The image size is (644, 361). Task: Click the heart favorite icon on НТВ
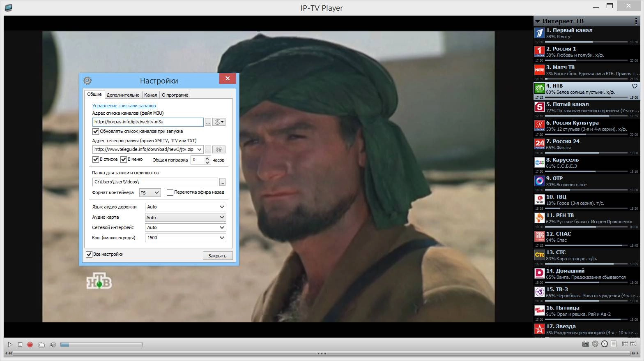click(635, 86)
